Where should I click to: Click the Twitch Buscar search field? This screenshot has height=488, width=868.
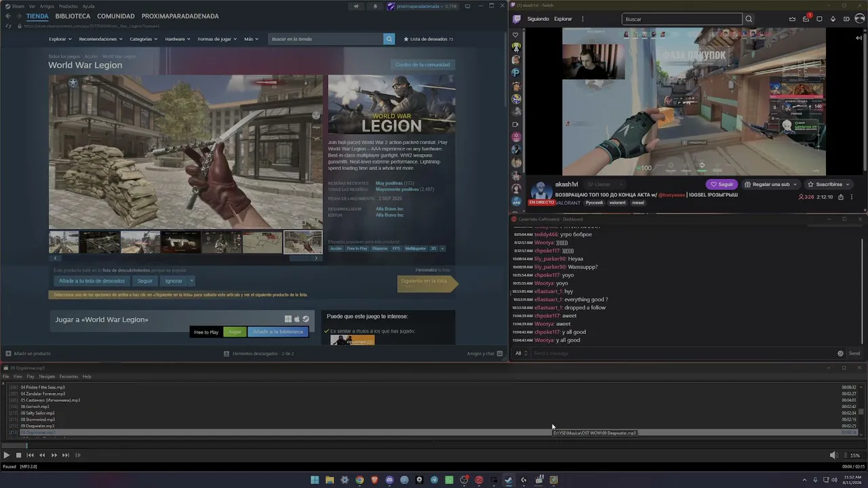682,19
